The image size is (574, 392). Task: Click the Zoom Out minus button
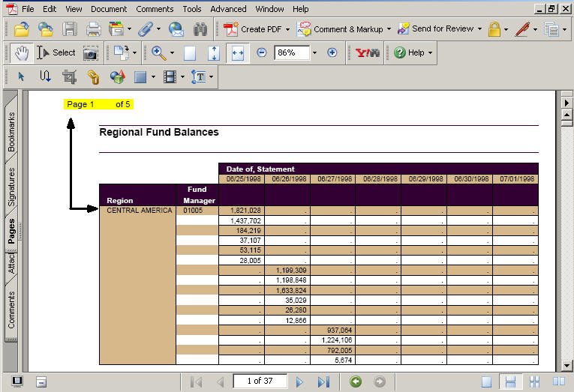coord(261,52)
